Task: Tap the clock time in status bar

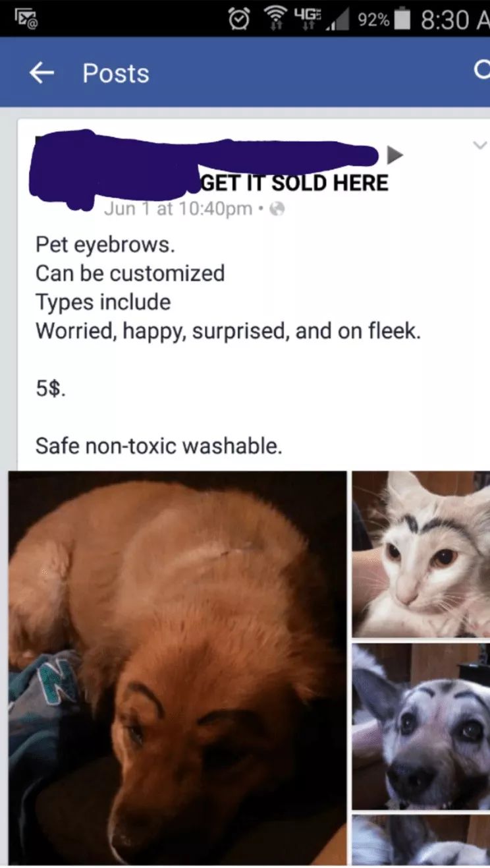Action: click(x=454, y=20)
